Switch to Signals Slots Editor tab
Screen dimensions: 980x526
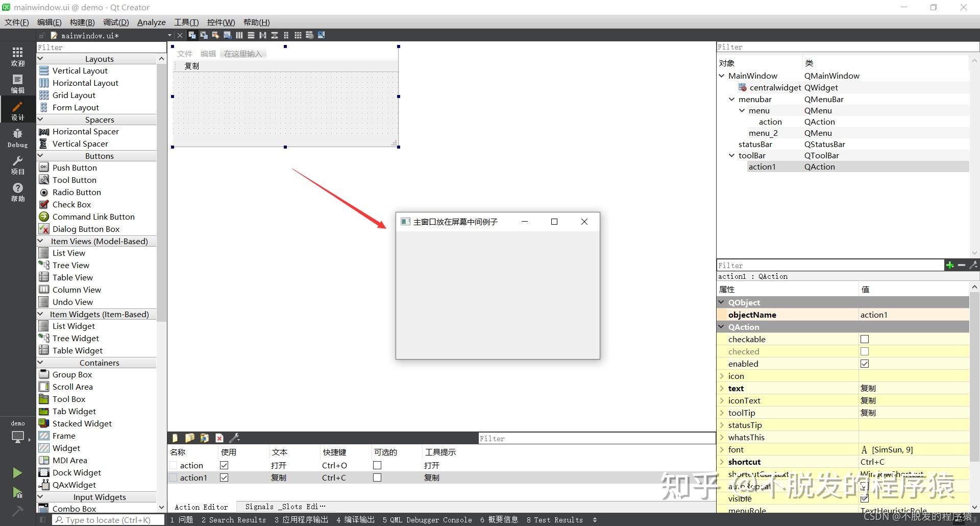click(284, 507)
